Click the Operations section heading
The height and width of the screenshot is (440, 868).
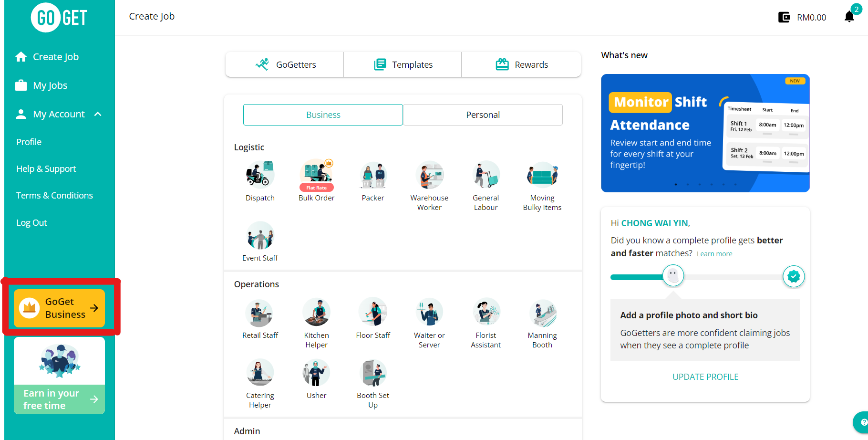tap(256, 284)
